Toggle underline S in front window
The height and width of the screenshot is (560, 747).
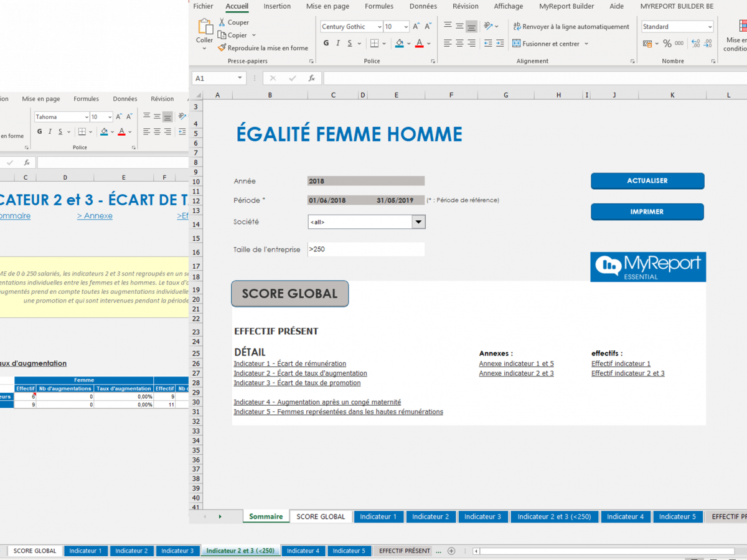(x=350, y=44)
